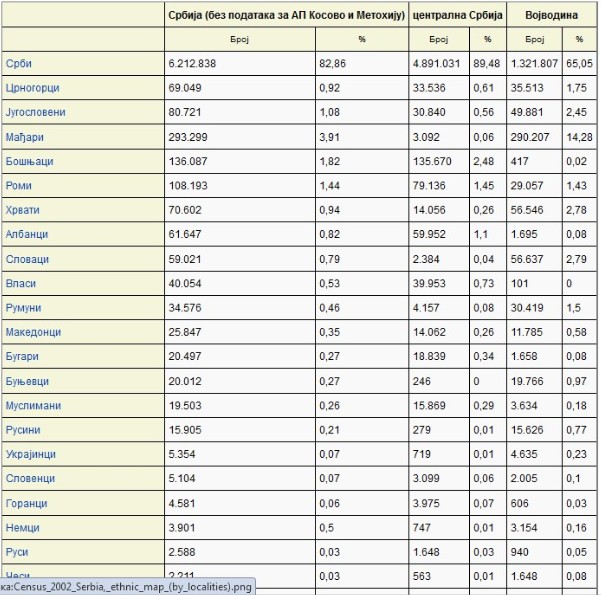Follow the Југословени link
601x595 pixels.
(x=35, y=112)
